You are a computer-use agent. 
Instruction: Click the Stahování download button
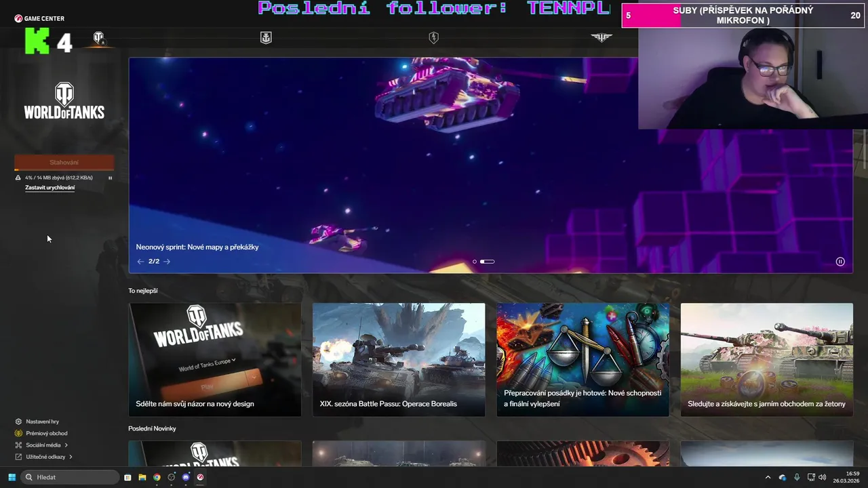pyautogui.click(x=64, y=162)
